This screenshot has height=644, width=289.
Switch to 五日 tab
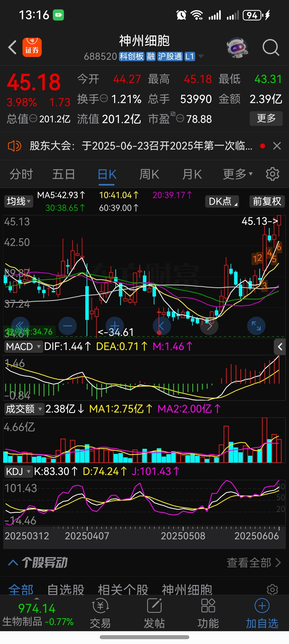[63, 174]
